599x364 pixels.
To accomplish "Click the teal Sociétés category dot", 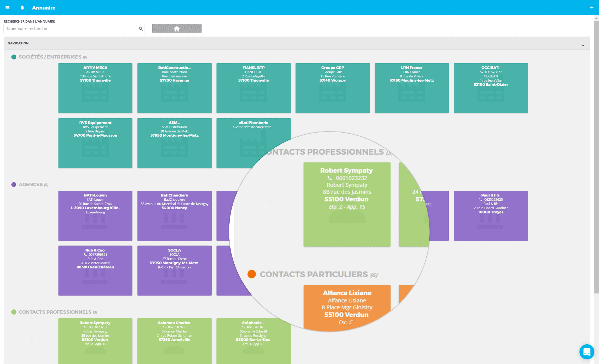I will [x=14, y=57].
